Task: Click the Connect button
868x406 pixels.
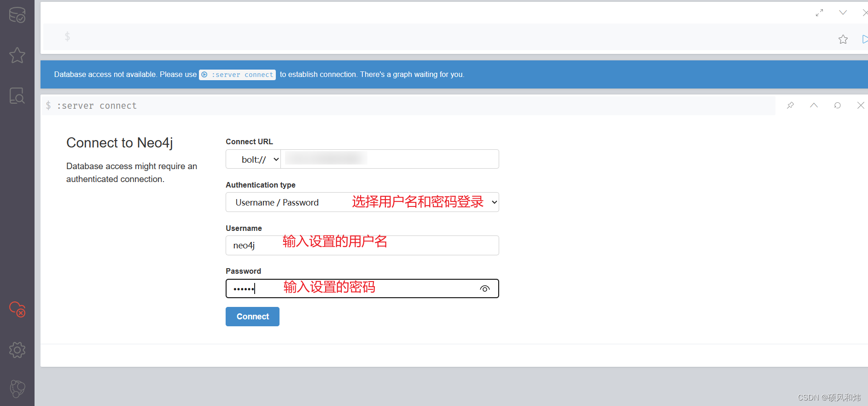Action: [252, 317]
